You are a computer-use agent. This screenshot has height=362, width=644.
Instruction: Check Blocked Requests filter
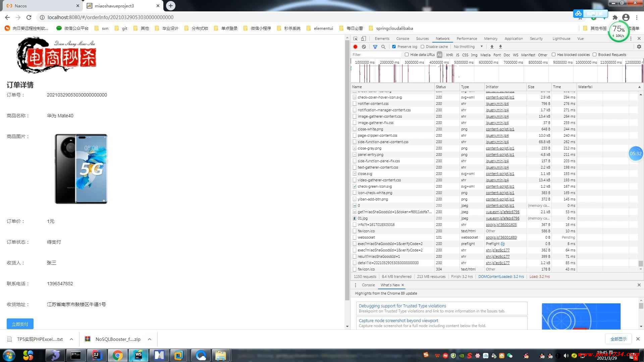coord(594,55)
